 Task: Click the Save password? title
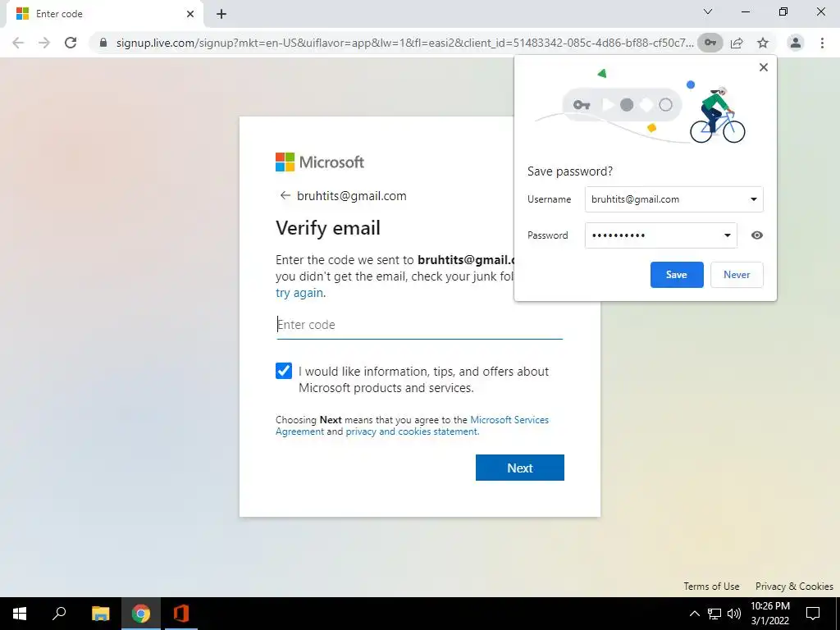[570, 171]
